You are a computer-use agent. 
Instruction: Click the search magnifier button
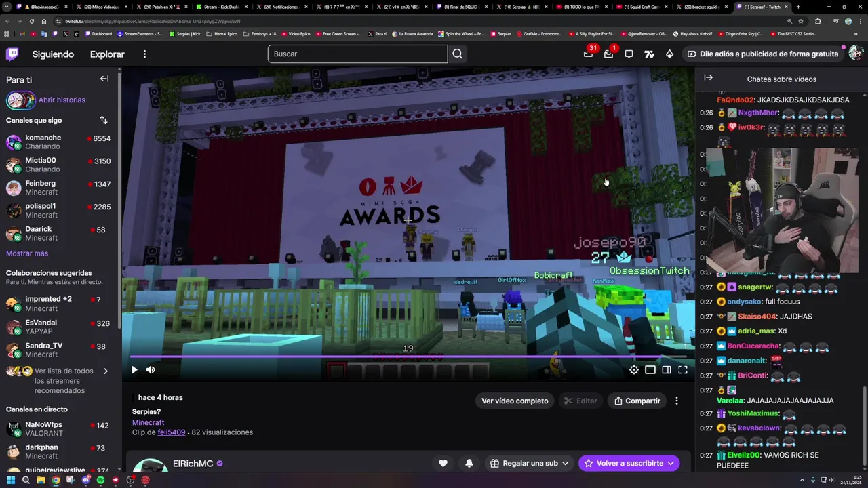point(458,54)
